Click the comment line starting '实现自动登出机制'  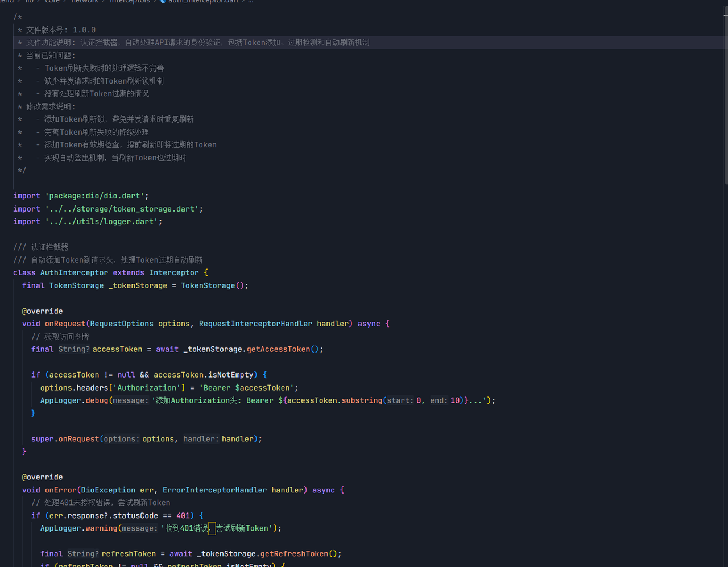[115, 158]
